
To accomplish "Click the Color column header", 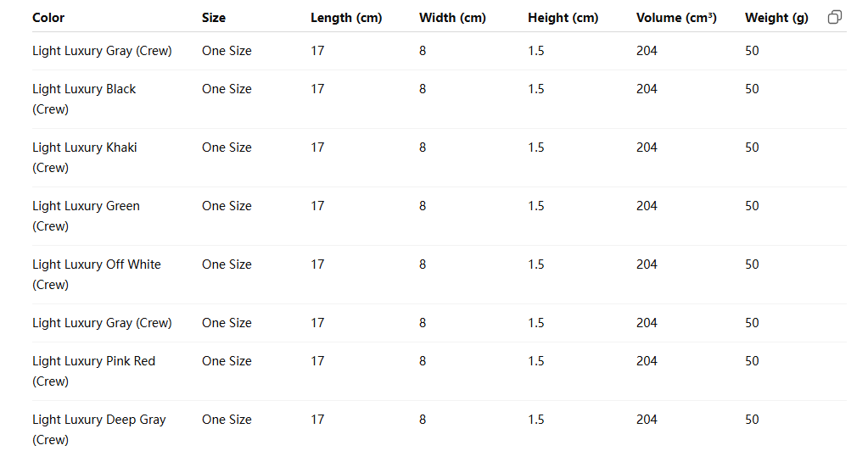I will pos(48,18).
